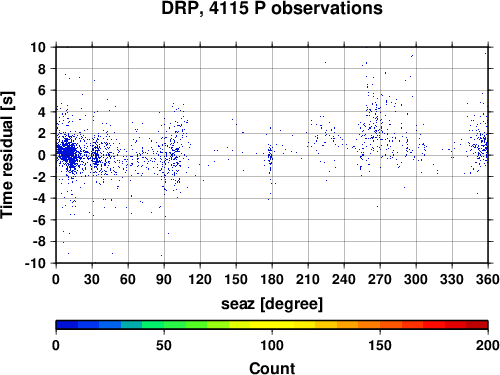Click the x-axis tick label 180
This screenshot has width=500, height=375.
pyautogui.click(x=272, y=279)
